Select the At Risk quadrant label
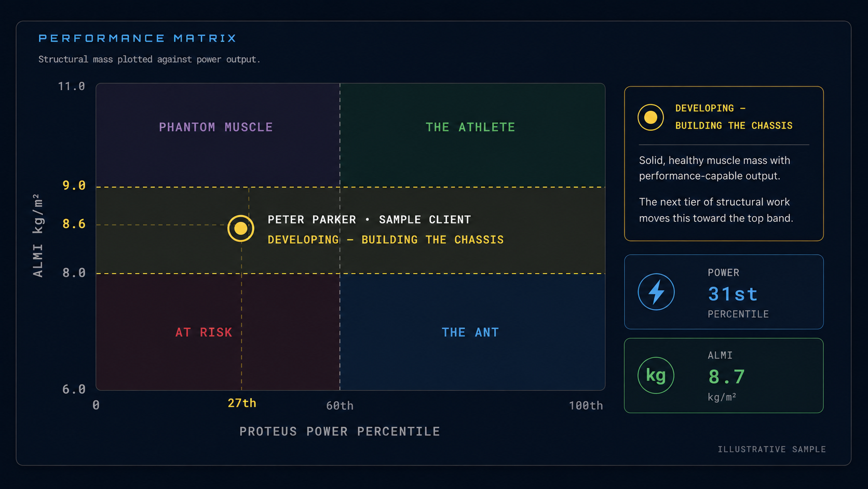 click(204, 333)
